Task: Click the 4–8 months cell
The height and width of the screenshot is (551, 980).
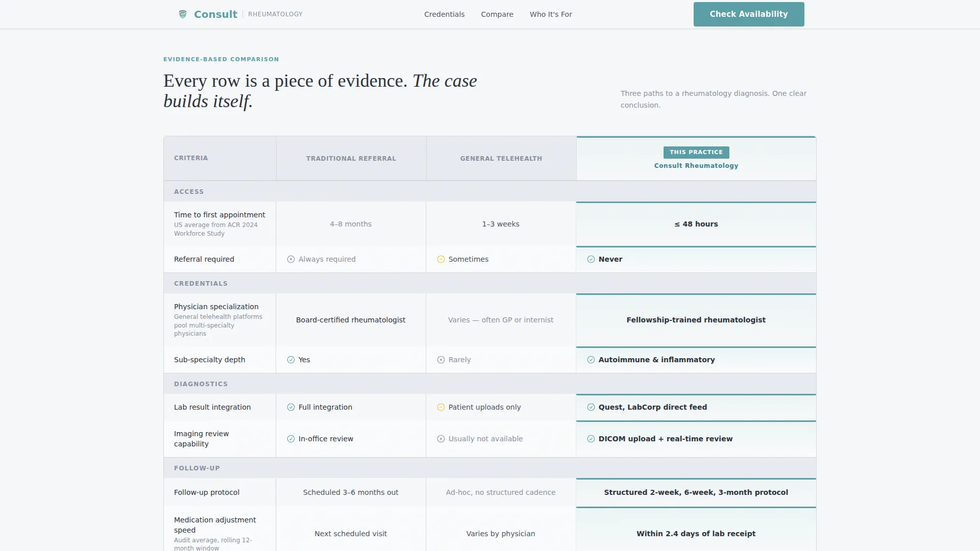Action: [x=351, y=224]
